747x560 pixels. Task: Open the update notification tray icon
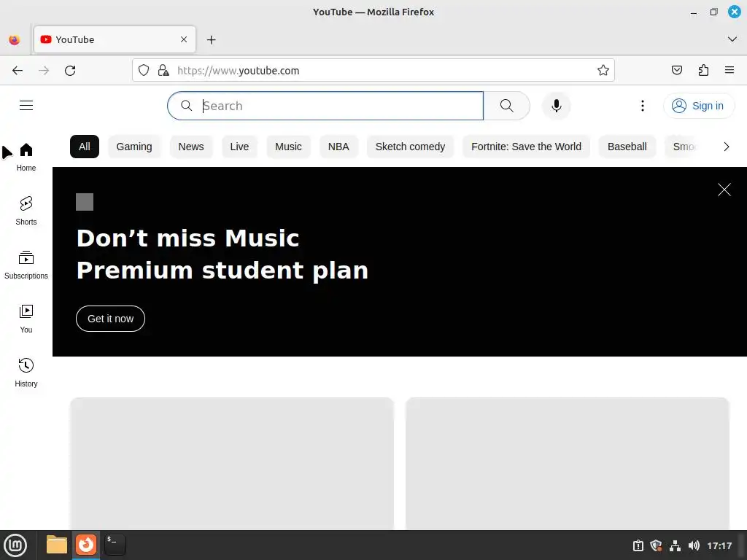pos(638,545)
